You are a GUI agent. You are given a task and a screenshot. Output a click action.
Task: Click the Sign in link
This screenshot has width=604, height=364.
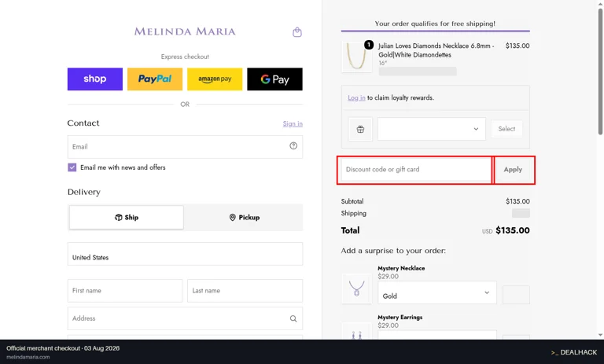293,123
